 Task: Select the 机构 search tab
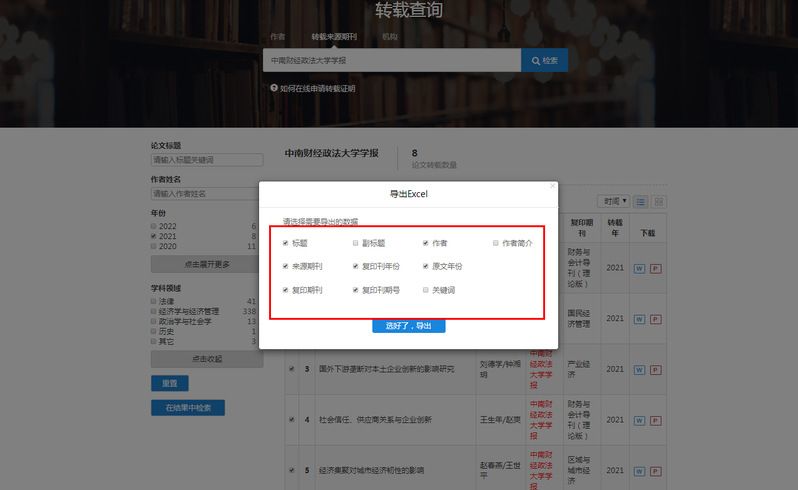[389, 36]
